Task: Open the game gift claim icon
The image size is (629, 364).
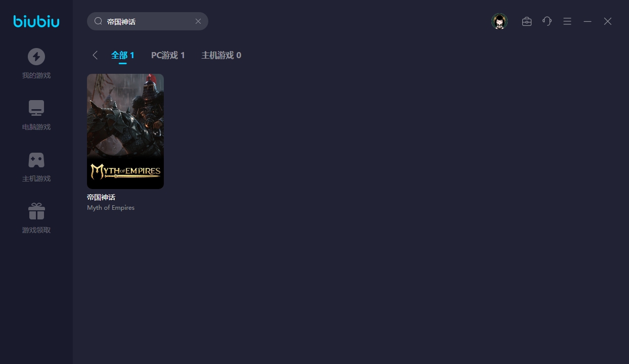Action: click(36, 211)
